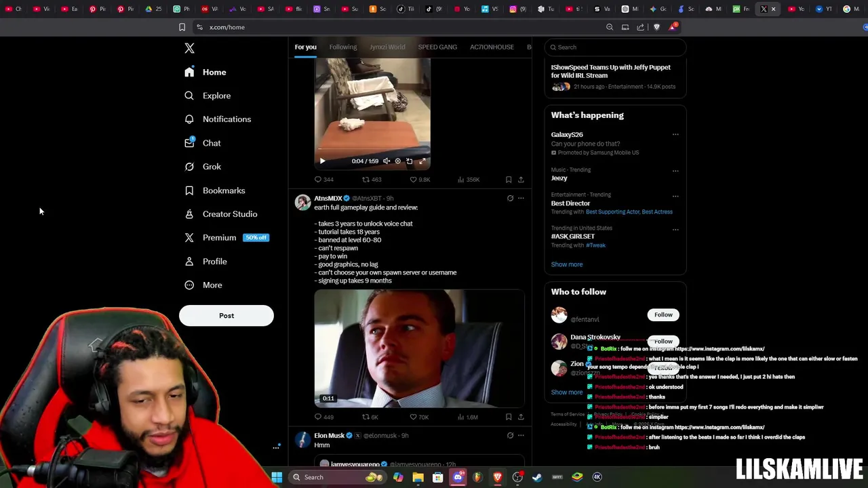Screen dimensions: 868x488
Task: Open the Elon Musk profile name
Action: 330,436
